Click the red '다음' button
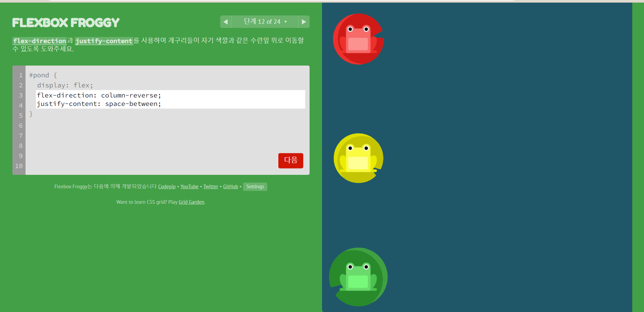Screen dimensions: 644x312 291,160
